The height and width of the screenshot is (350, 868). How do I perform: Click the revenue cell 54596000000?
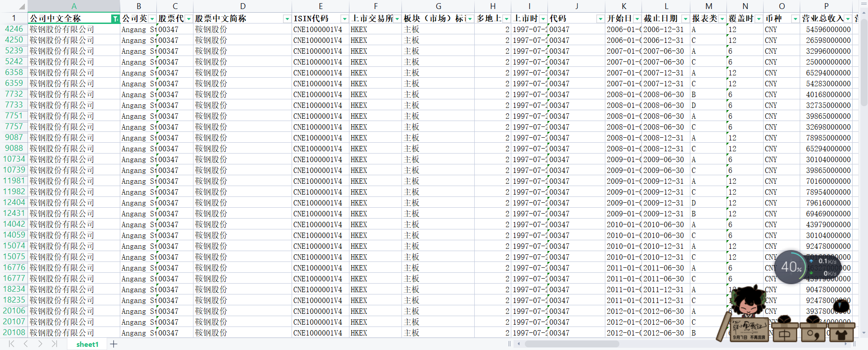tap(826, 29)
